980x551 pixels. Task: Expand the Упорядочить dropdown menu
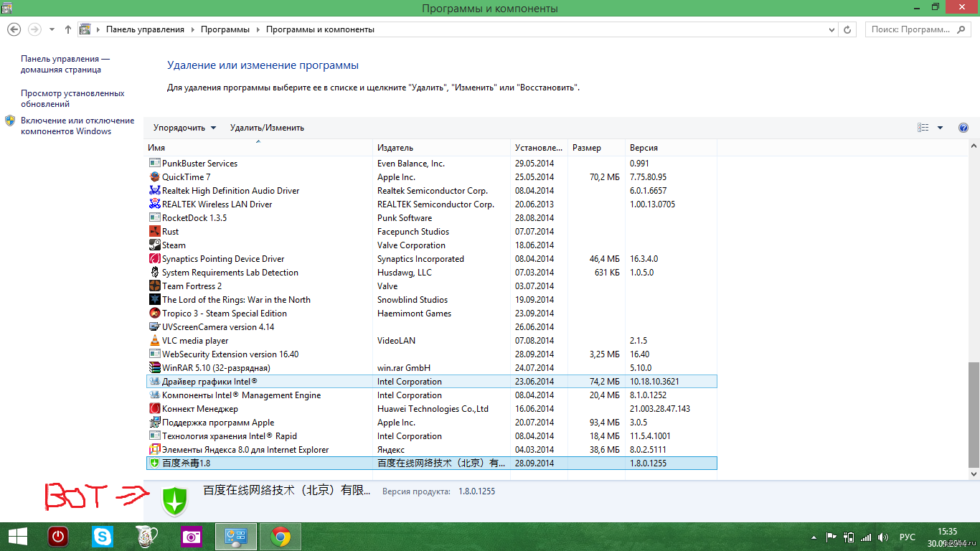[184, 128]
